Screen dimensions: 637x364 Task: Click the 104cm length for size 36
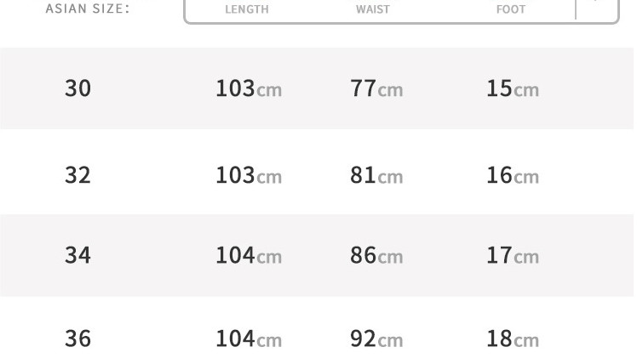[248, 339]
